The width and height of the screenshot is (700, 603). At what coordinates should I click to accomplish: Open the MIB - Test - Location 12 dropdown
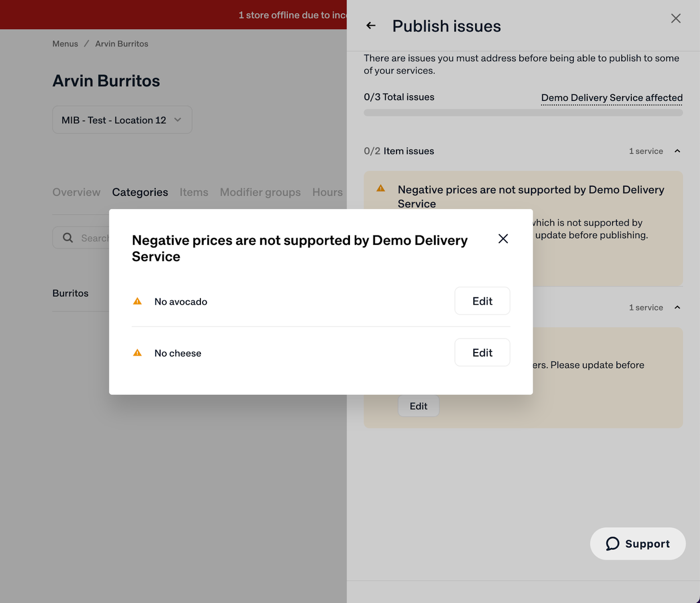122,120
